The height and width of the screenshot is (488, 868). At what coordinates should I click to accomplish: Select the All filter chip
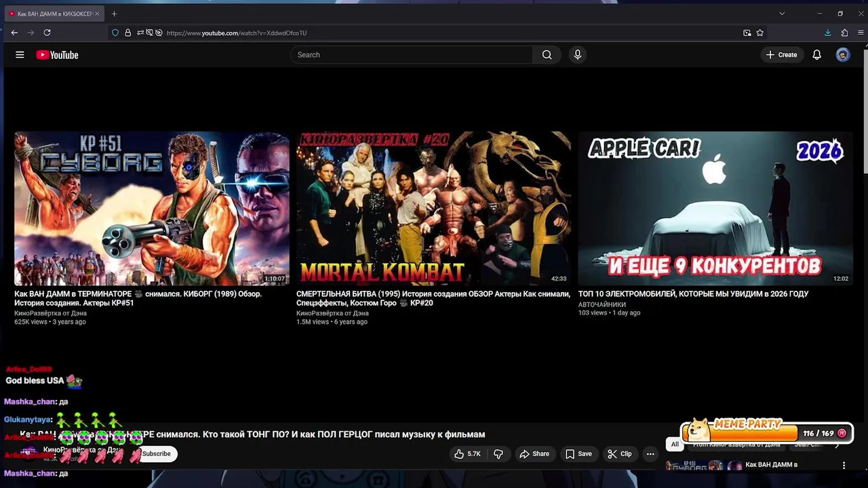coord(675,445)
